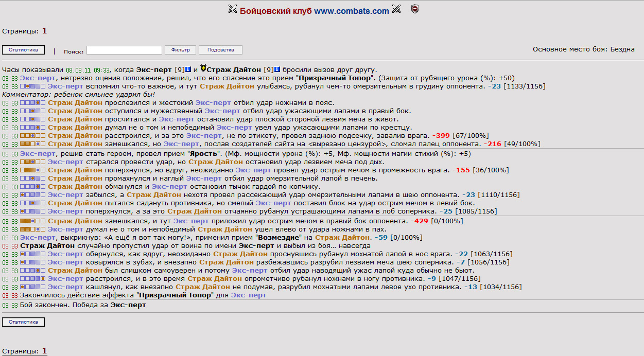Click damage value -429 [0/100%]
The width and height of the screenshot is (644, 356).
tap(437, 221)
